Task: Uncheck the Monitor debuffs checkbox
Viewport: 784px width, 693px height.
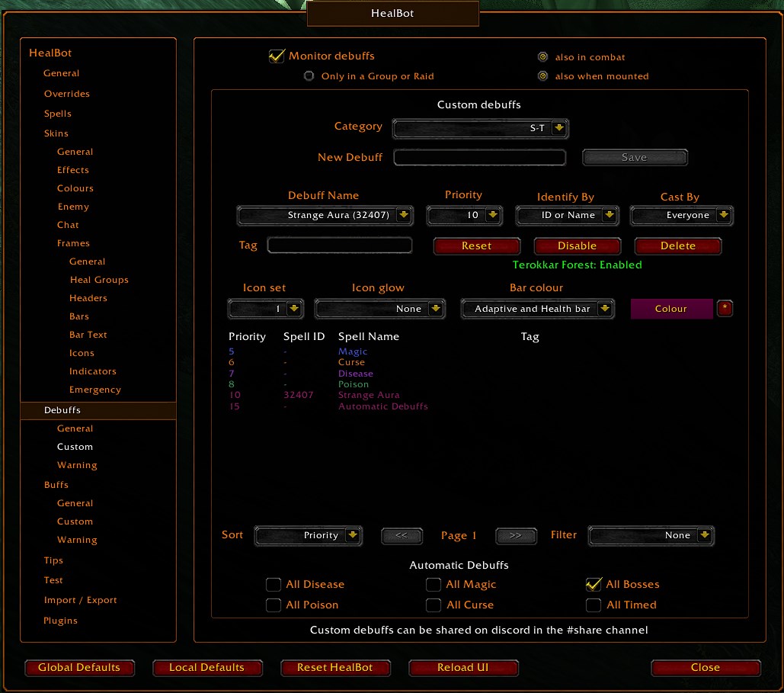Action: pos(276,56)
